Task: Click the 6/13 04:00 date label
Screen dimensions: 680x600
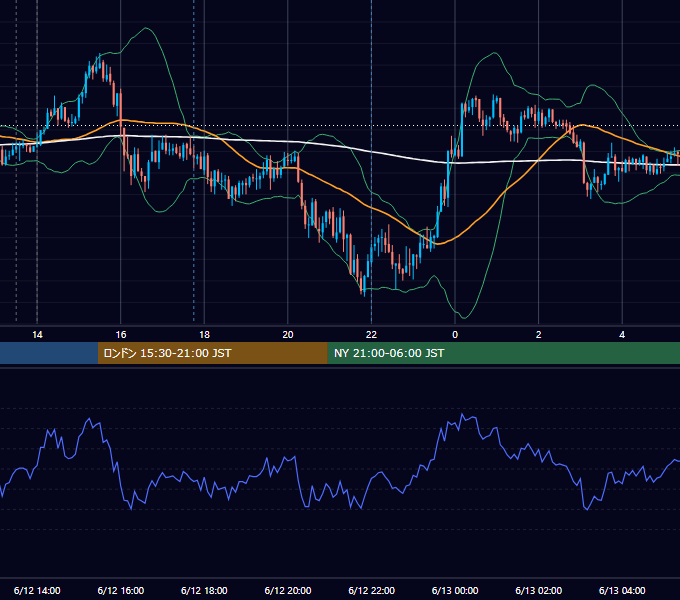Action: (x=622, y=590)
